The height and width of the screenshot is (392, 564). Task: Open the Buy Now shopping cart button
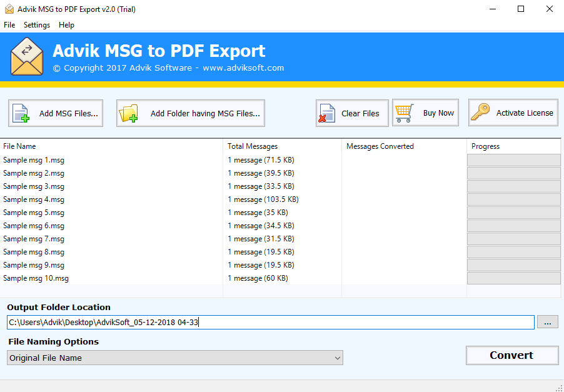coord(426,113)
